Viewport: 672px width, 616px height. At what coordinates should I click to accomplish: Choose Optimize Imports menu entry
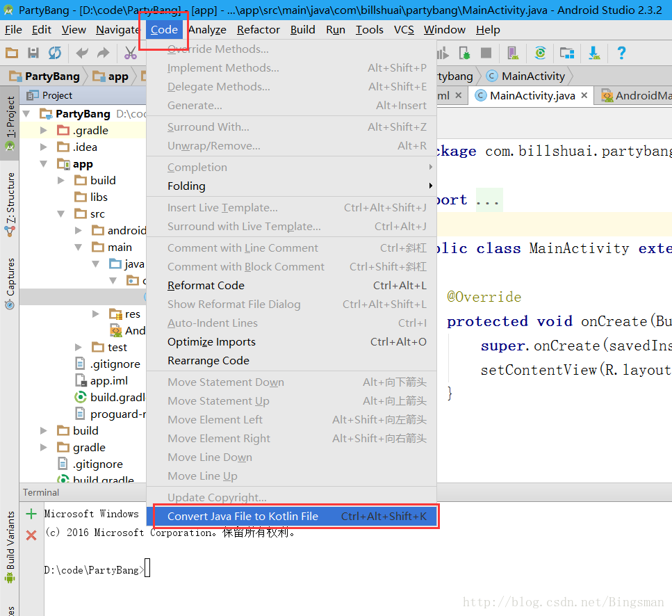tap(291, 341)
